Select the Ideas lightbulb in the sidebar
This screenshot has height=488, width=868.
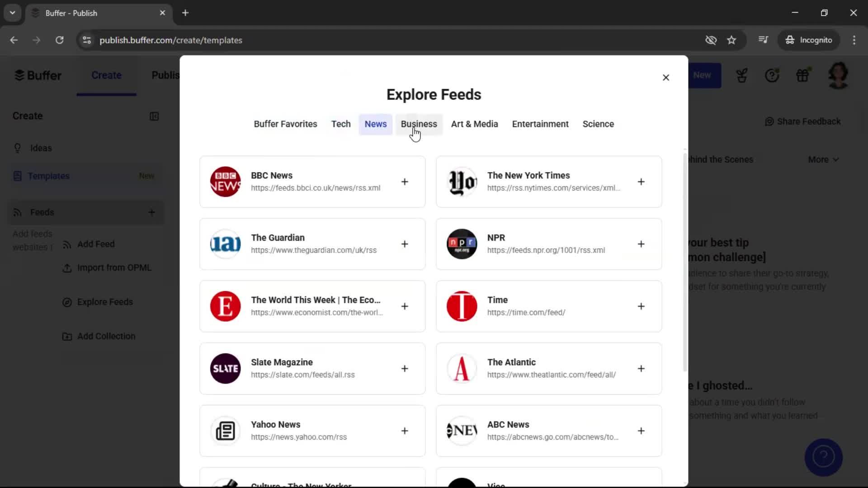(x=41, y=148)
